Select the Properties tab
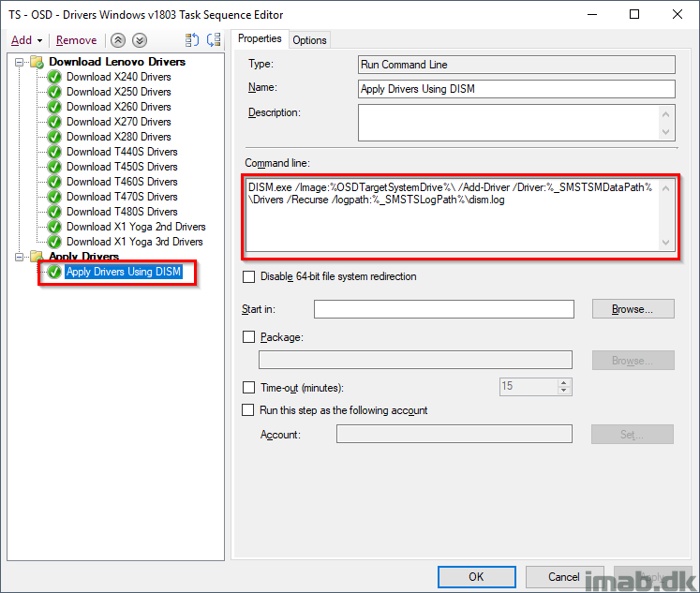Image resolution: width=700 pixels, height=593 pixels. pos(260,38)
